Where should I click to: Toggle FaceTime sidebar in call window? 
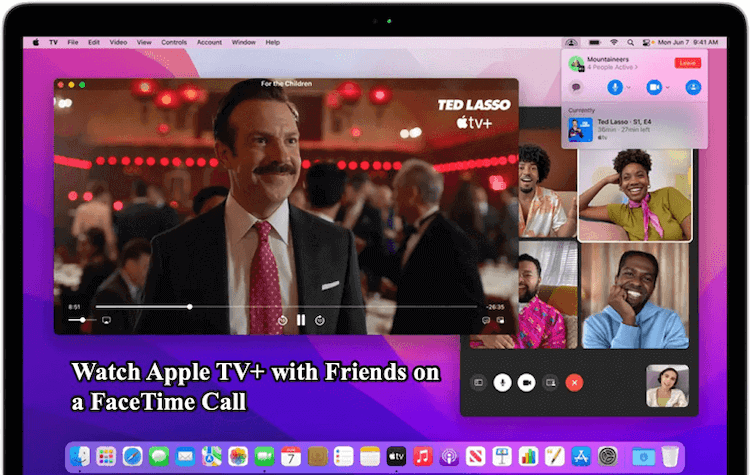[x=478, y=382]
